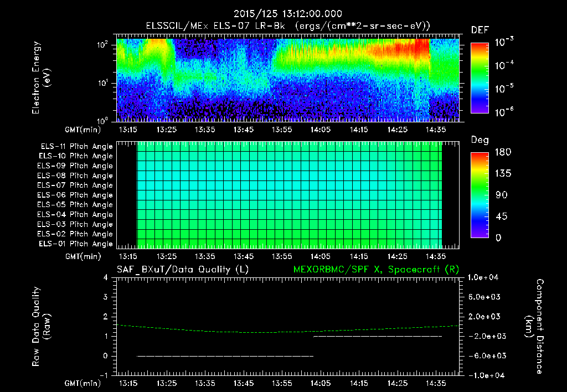Click the white data quality line at level 0
The width and height of the screenshot is (567, 392).
(x=225, y=356)
